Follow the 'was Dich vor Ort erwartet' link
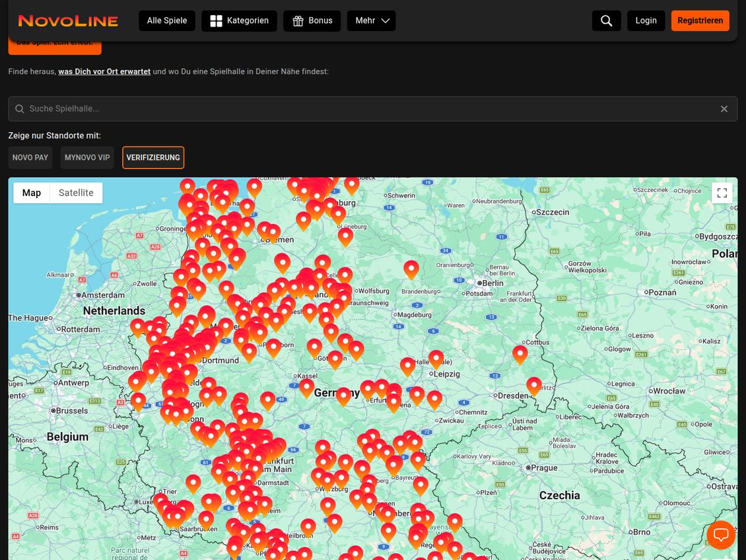The image size is (746, 560). pos(104,71)
